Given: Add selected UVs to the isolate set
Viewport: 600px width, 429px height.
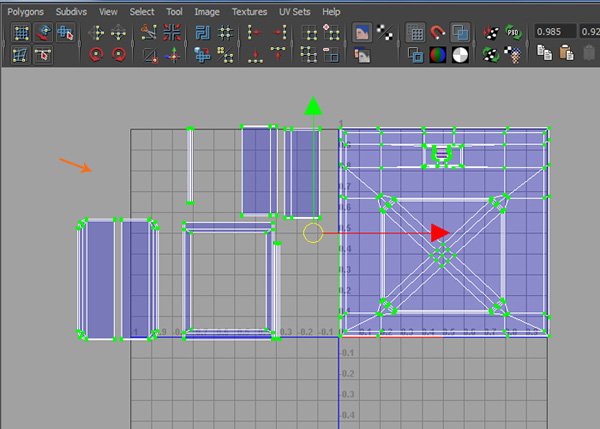Looking at the screenshot, I should click(331, 33).
